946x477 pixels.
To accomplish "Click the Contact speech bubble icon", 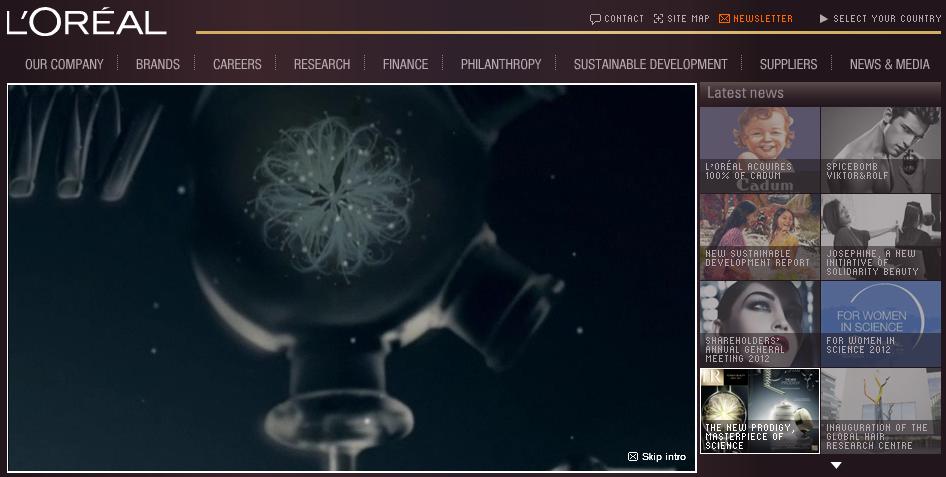I will (x=595, y=19).
